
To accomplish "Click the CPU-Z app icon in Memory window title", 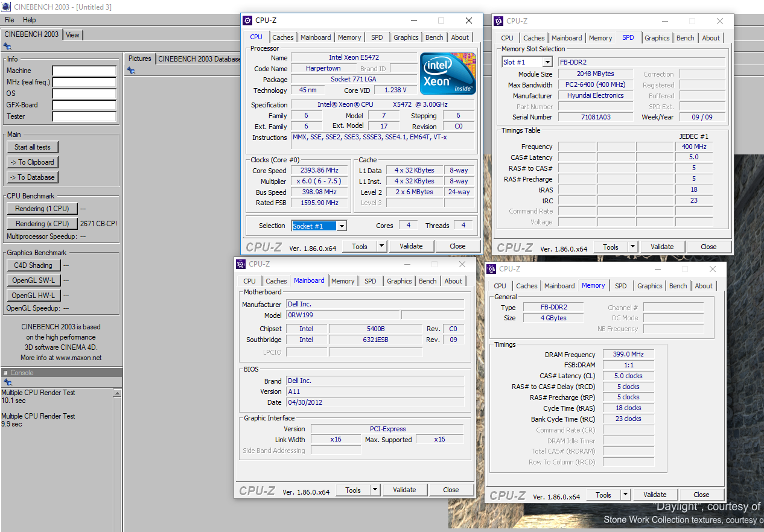I will click(492, 269).
